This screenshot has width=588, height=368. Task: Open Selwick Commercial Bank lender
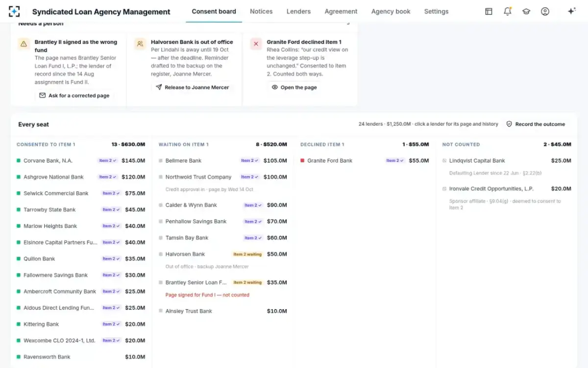pos(81,193)
